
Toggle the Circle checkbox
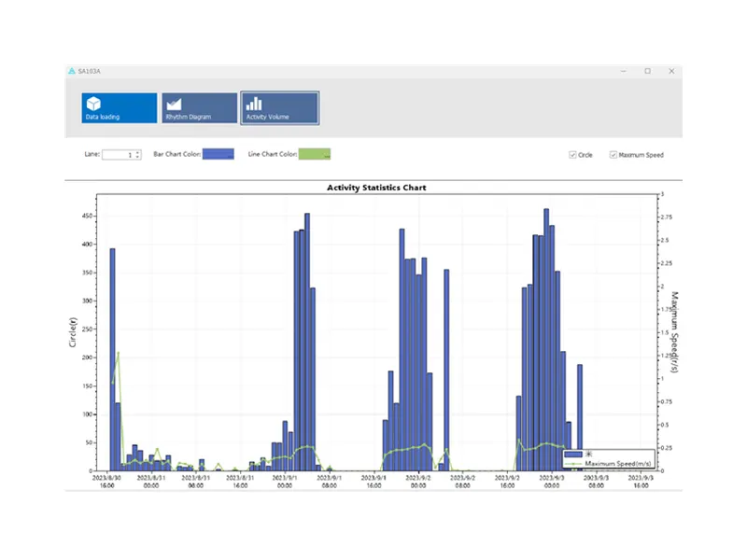click(572, 155)
